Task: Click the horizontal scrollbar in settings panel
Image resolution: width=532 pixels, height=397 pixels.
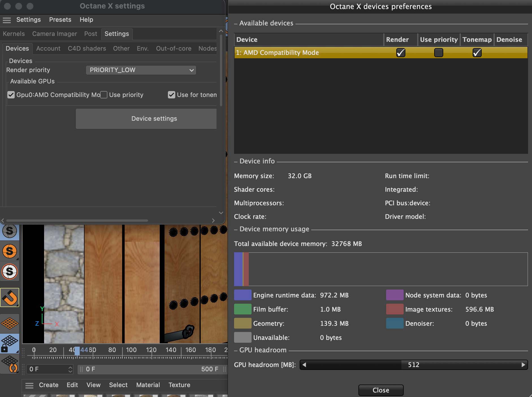Action: coord(77,221)
